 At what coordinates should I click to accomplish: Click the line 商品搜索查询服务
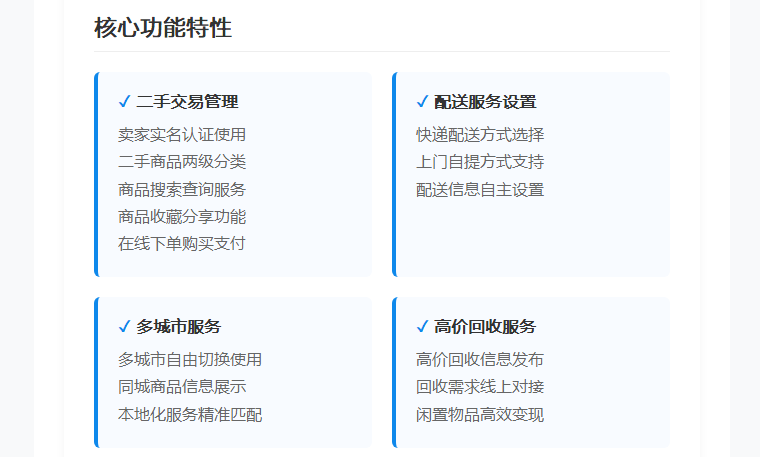pos(182,189)
